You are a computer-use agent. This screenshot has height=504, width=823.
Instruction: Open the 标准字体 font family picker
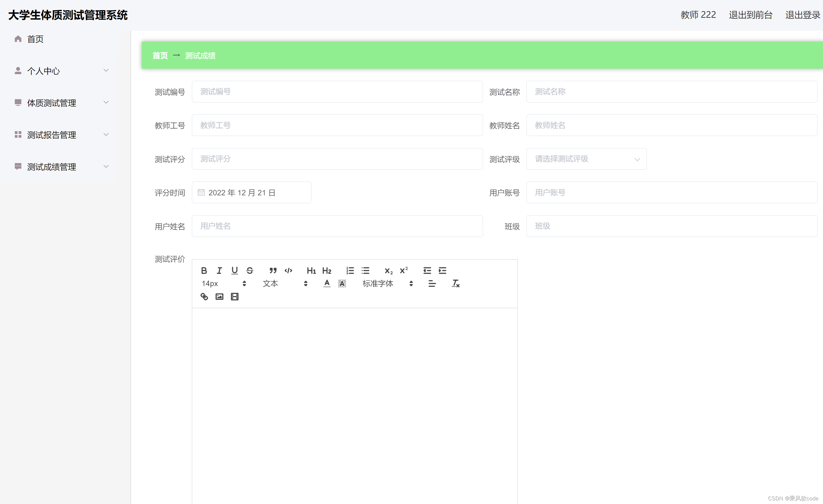click(x=387, y=283)
